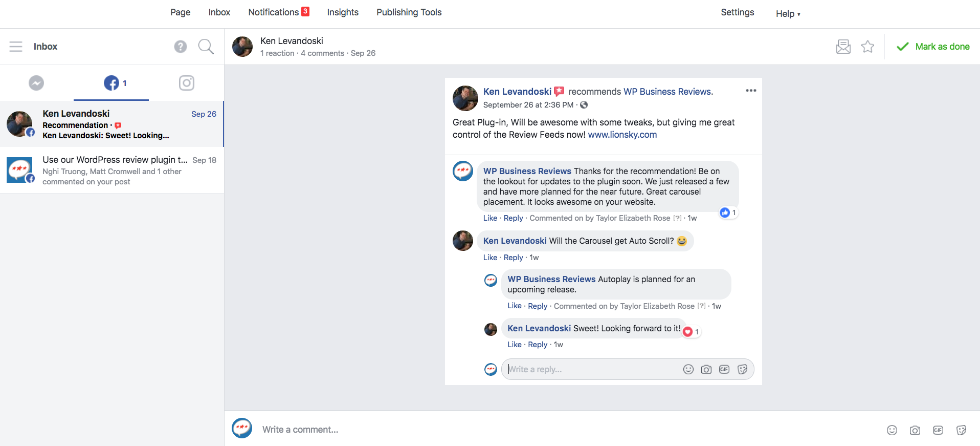Click the post timestamp September 26 at 2:36 PM
The image size is (980, 446).
point(528,105)
